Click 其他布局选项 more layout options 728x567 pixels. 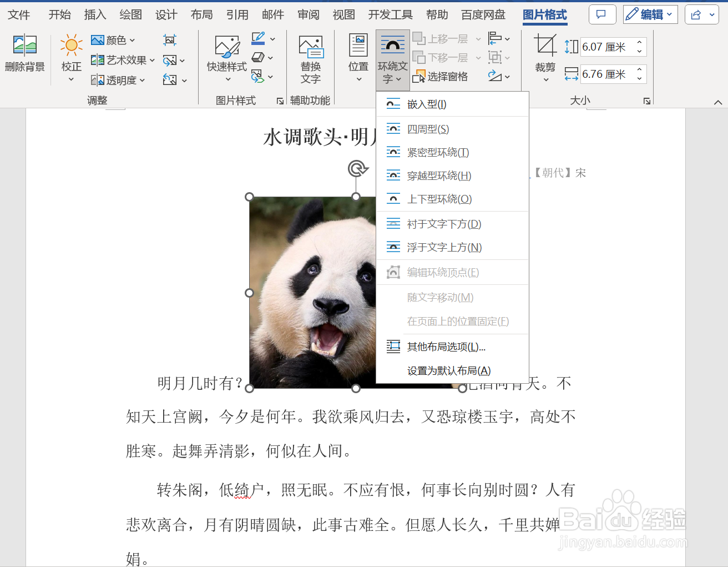click(x=452, y=347)
